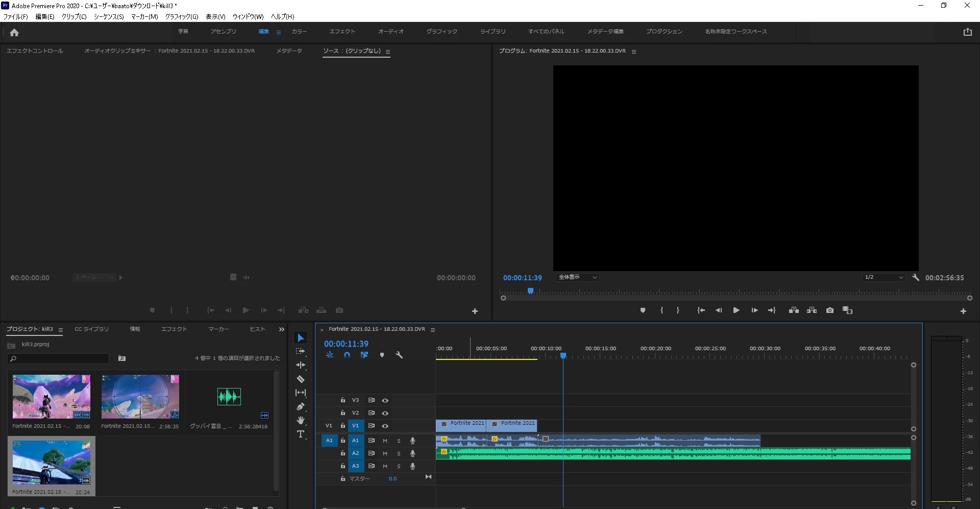Add marker in Program monitor
The image size is (980, 509).
coord(643,310)
